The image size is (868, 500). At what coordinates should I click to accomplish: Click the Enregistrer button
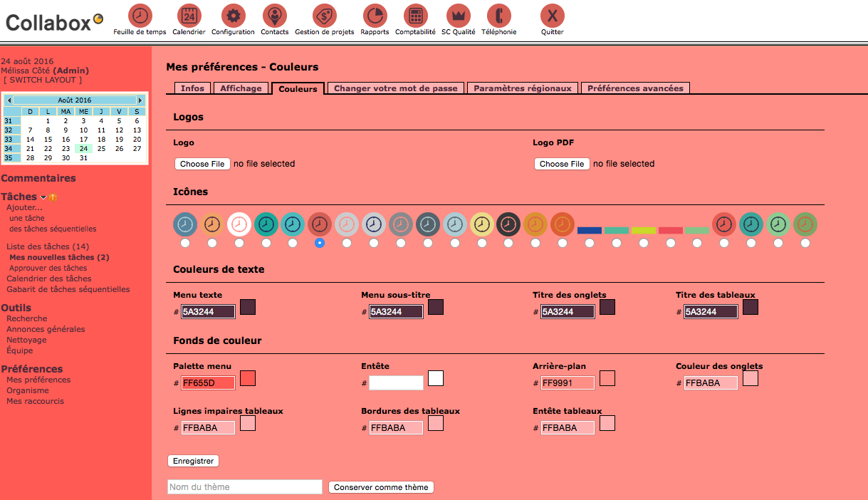point(193,461)
